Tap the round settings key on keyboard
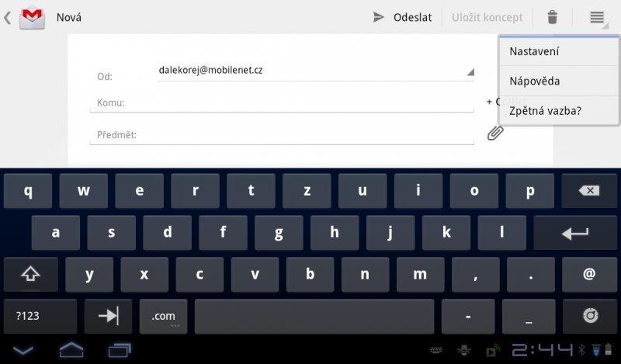Image resolution: width=621 pixels, height=364 pixels. [x=590, y=316]
